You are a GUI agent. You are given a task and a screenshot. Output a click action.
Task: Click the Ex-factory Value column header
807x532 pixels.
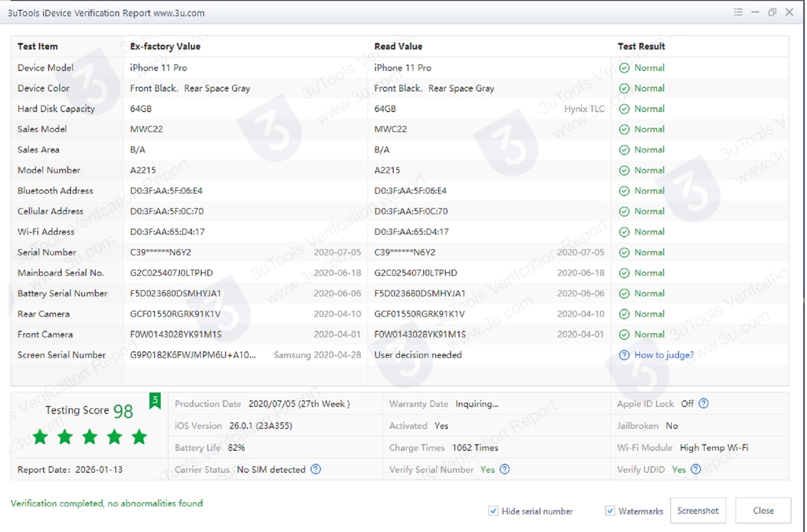pyautogui.click(x=165, y=46)
